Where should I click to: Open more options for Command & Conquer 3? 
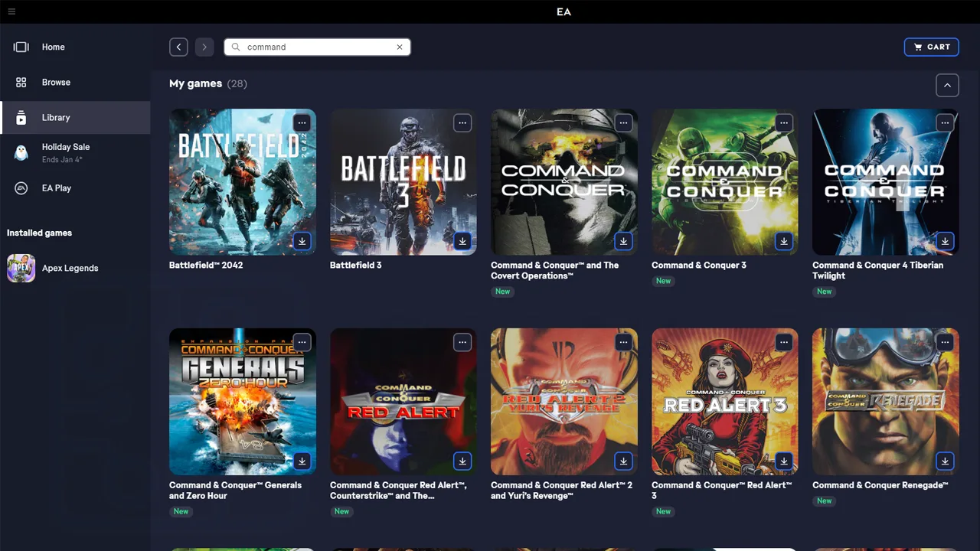pos(784,122)
